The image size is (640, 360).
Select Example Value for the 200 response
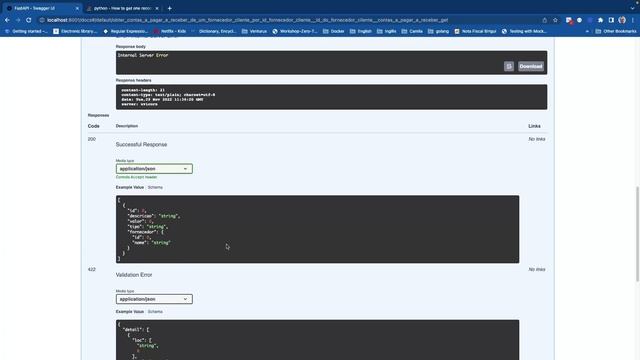tap(130, 187)
